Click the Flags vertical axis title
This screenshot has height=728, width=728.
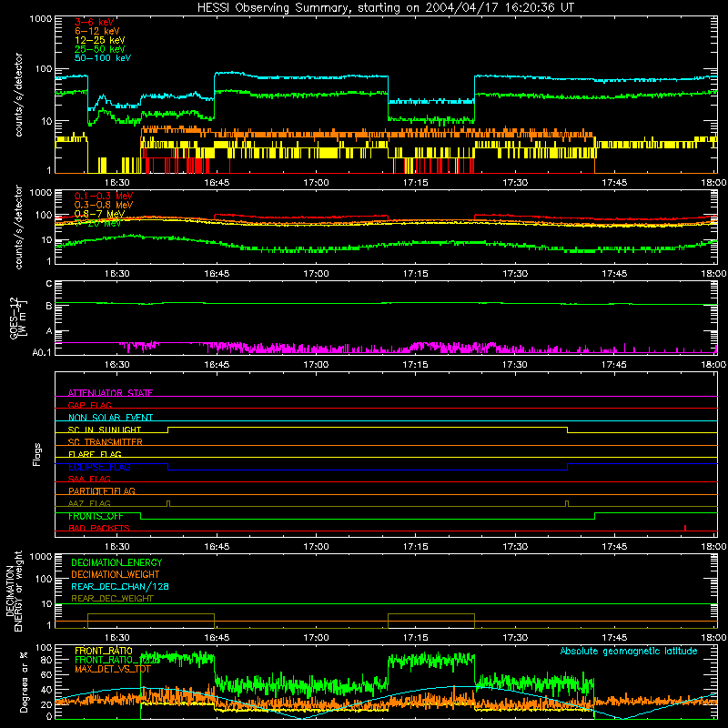coord(37,454)
